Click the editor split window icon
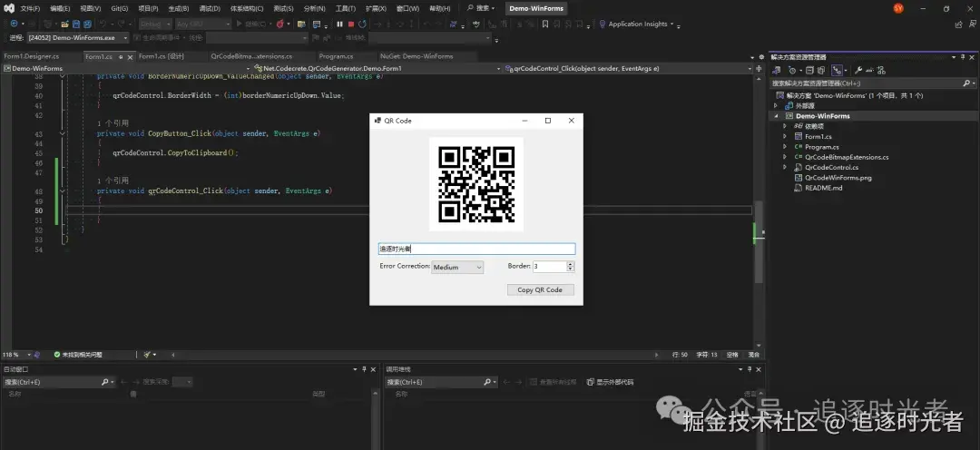980x450 pixels. 759,69
